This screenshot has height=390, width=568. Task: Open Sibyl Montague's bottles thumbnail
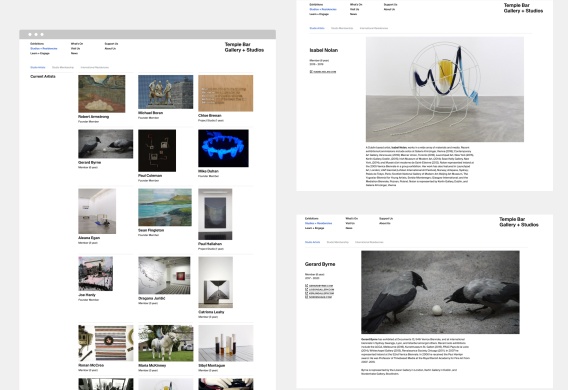click(226, 343)
